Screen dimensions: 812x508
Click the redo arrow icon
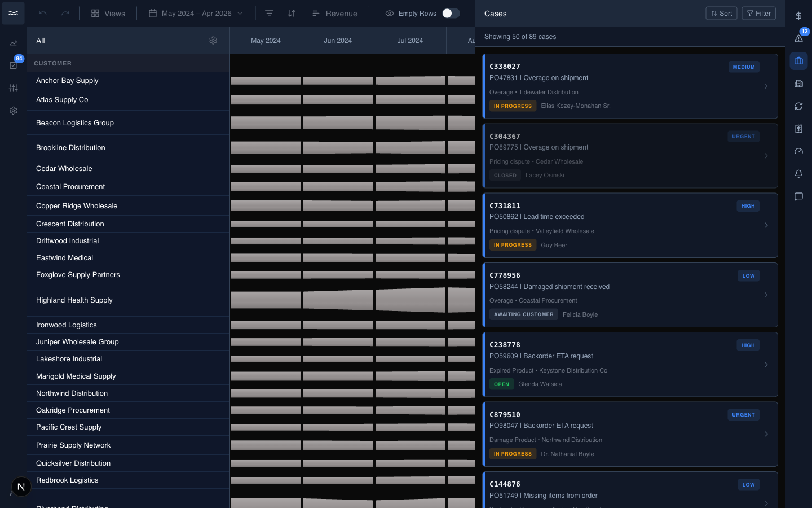[65, 13]
